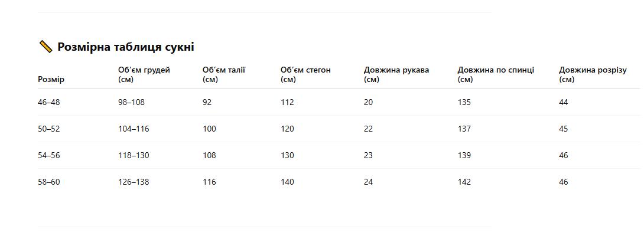Click the 'Об'єм стегон (см)' column header
Viewport: 644px width, 249px height.
click(x=305, y=75)
